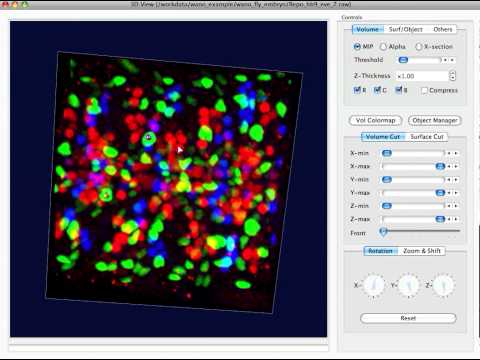Click the Y-min right arrow

pyautogui.click(x=456, y=179)
